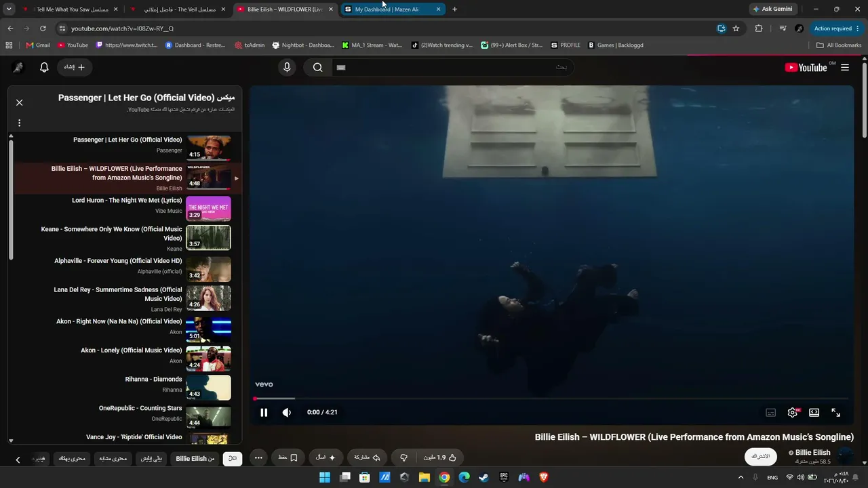Open the YouTube account avatar menu
The width and height of the screenshot is (868, 488).
(18, 67)
